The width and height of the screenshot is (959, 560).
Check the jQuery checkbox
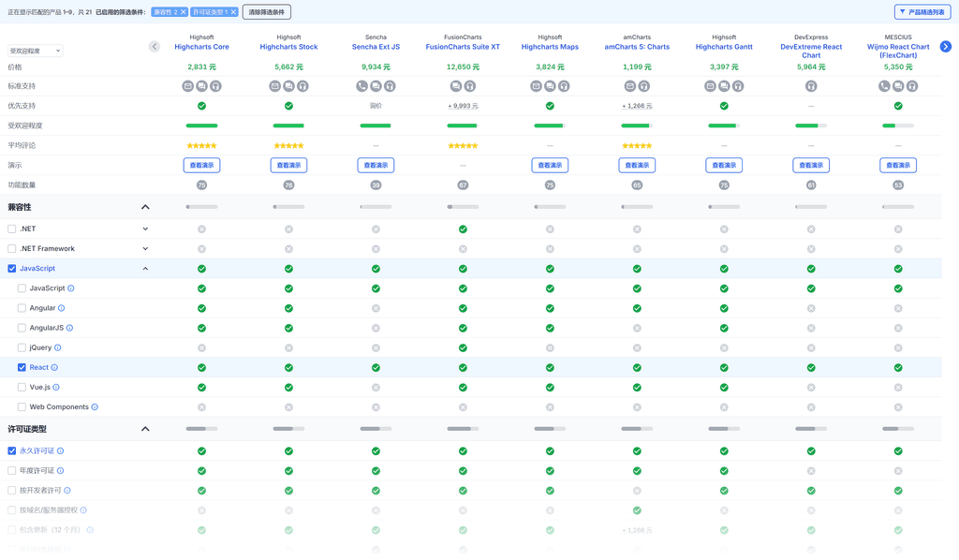click(x=22, y=347)
